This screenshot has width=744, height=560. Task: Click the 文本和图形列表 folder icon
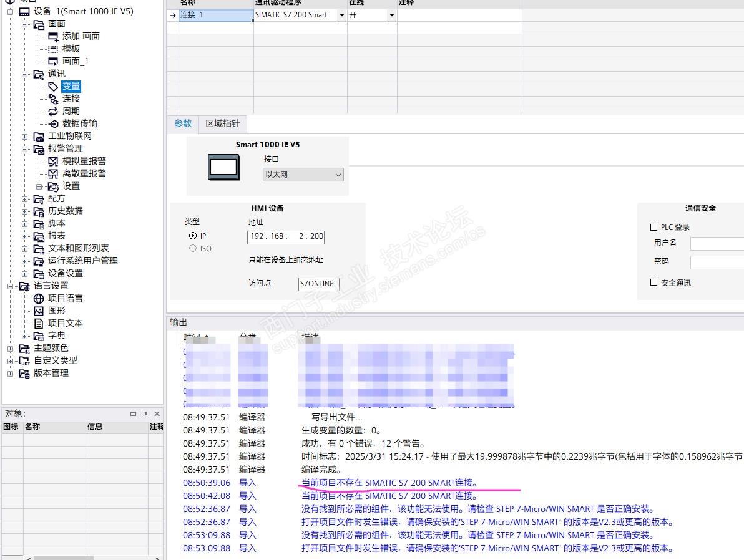tap(39, 248)
